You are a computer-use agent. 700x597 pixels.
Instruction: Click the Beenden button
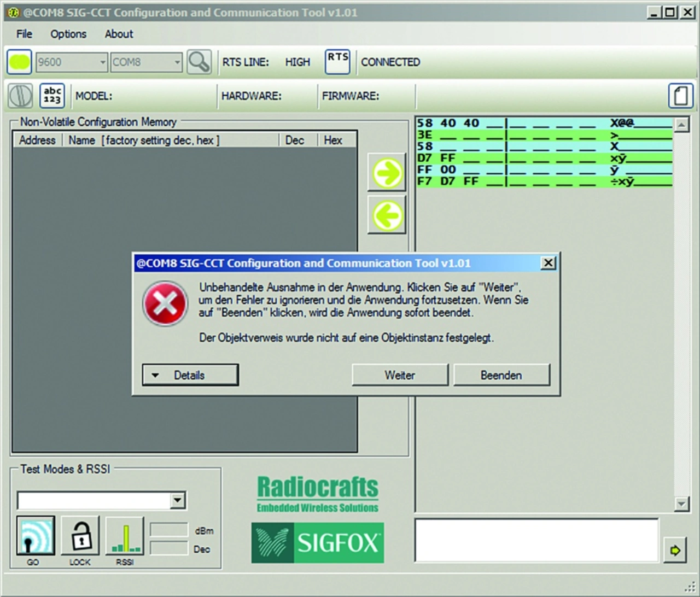pyautogui.click(x=501, y=375)
